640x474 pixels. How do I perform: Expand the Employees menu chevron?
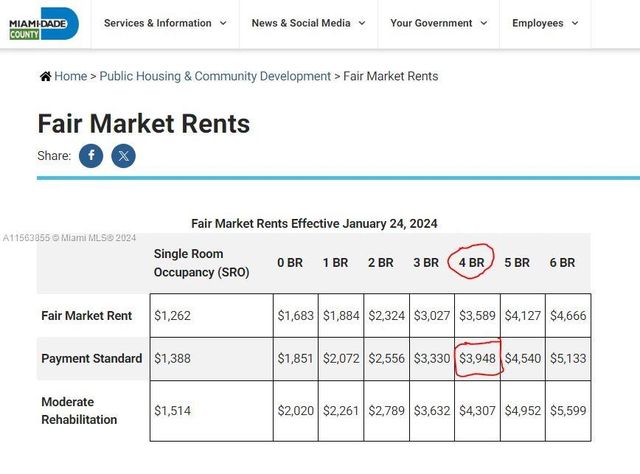pyautogui.click(x=573, y=23)
